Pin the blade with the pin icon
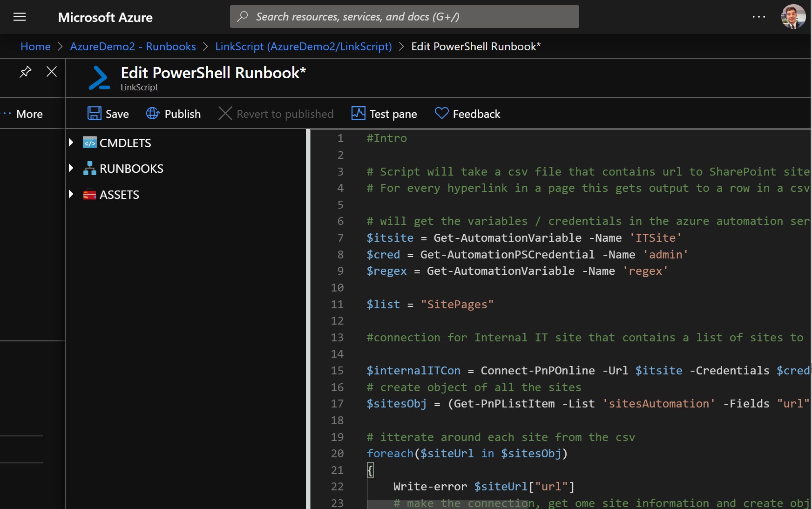The width and height of the screenshot is (812, 509). tap(25, 72)
